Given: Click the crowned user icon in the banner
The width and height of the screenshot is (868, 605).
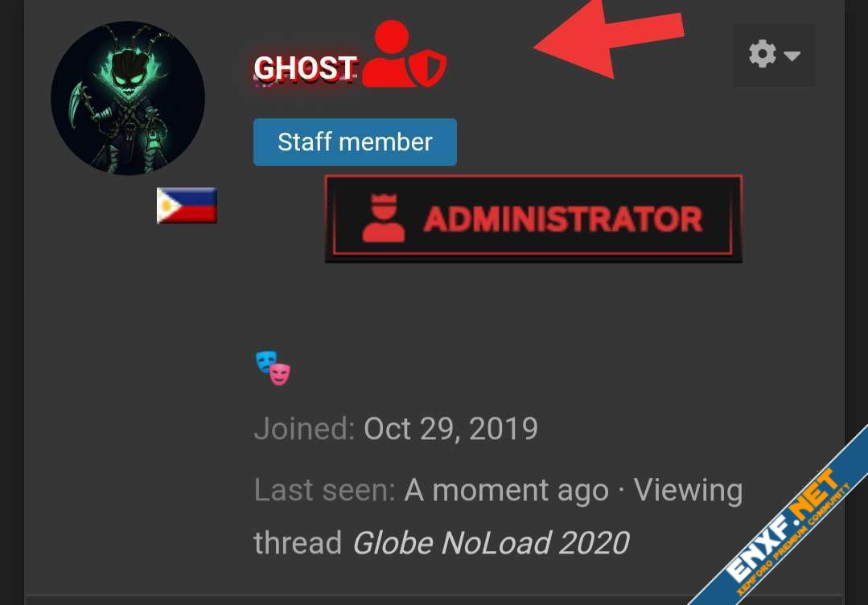Looking at the screenshot, I should click(x=383, y=218).
